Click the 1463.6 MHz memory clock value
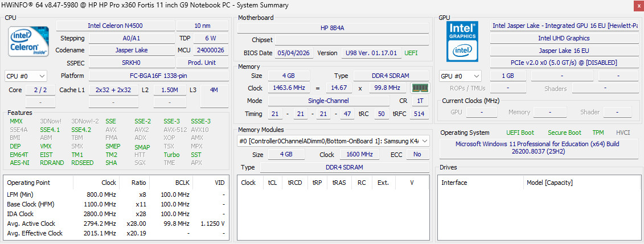This screenshot has height=244, width=644. 289,88
